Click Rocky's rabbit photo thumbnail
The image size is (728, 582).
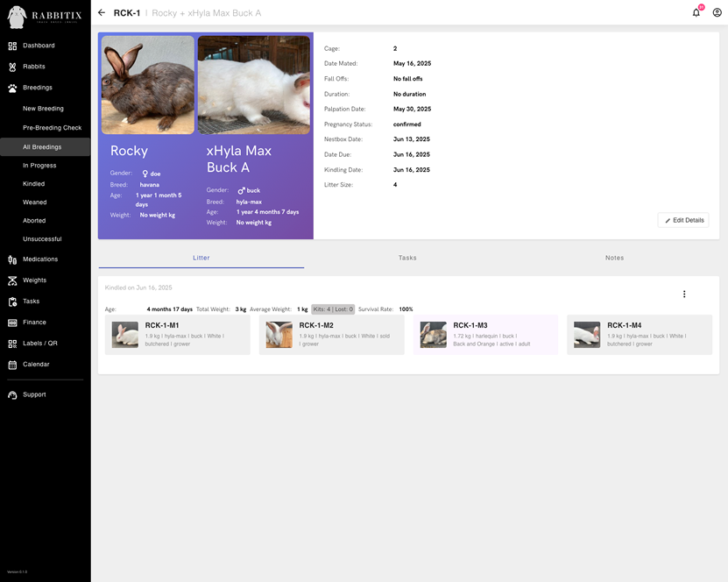pyautogui.click(x=147, y=83)
